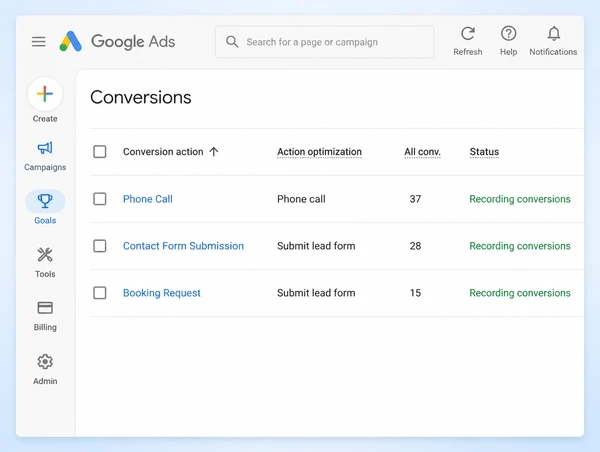600x452 pixels.
Task: Click the Campaigns label in sidebar
Action: (x=45, y=167)
